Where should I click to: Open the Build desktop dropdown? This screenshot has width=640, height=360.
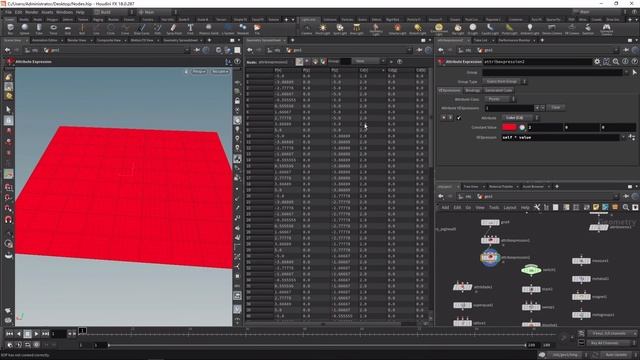pyautogui.click(x=113, y=12)
